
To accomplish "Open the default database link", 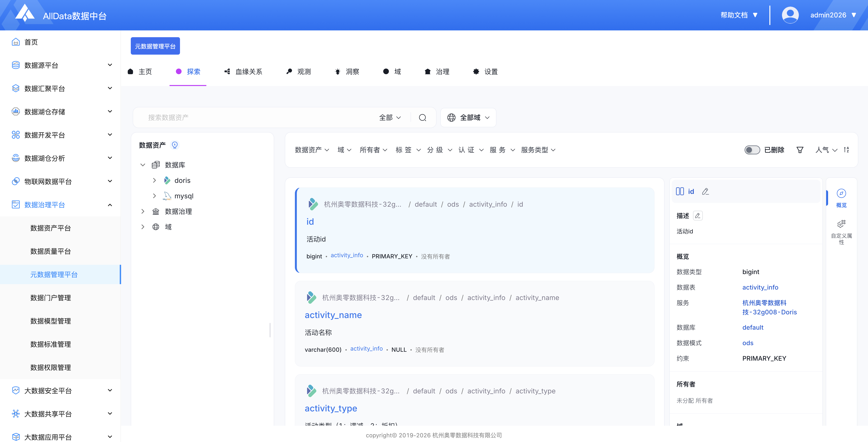I will click(753, 328).
